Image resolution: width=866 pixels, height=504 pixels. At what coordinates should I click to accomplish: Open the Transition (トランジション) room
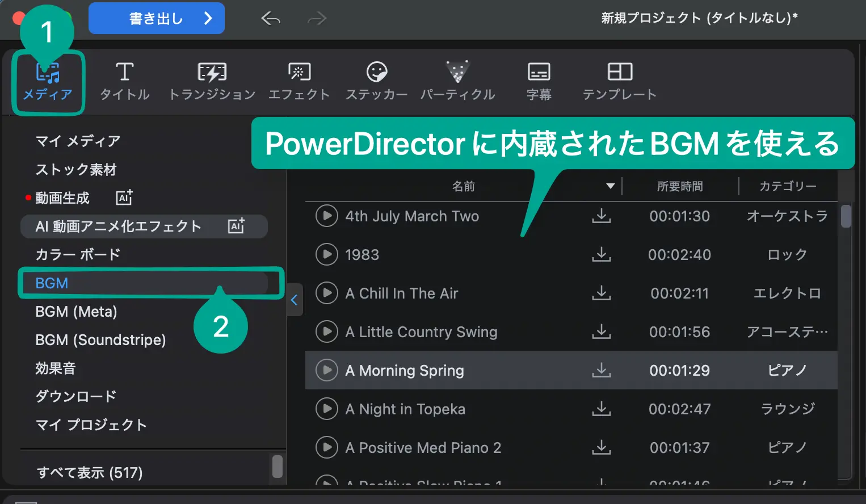pos(212,81)
